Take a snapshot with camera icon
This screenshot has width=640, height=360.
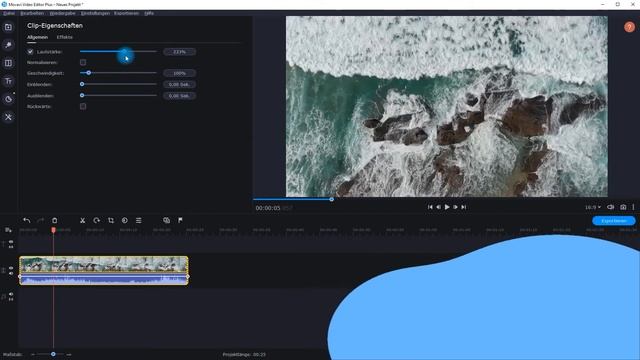623,207
